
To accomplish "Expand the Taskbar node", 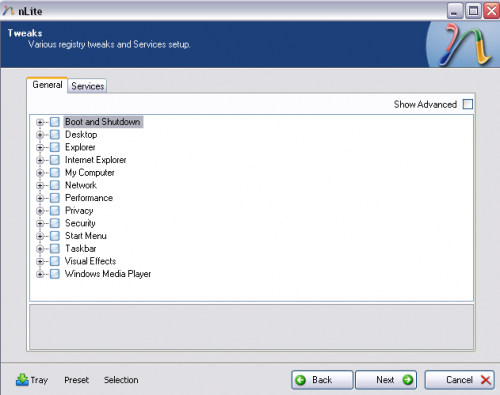I will click(40, 249).
